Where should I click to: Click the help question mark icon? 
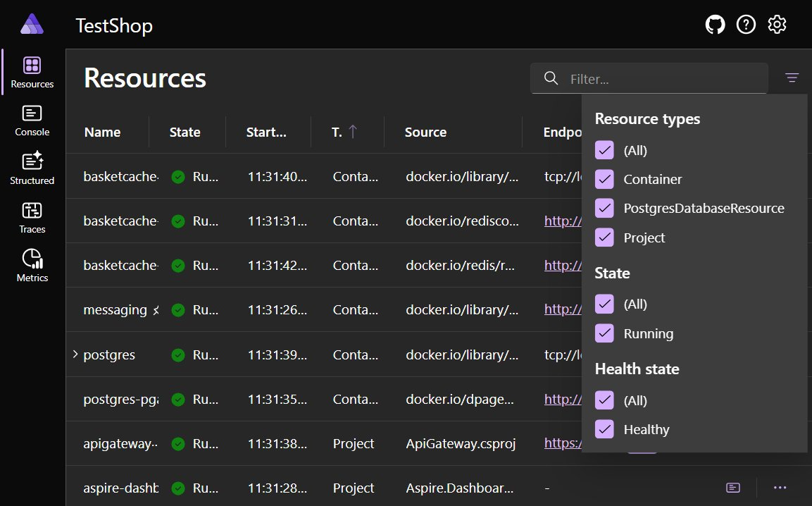click(746, 23)
